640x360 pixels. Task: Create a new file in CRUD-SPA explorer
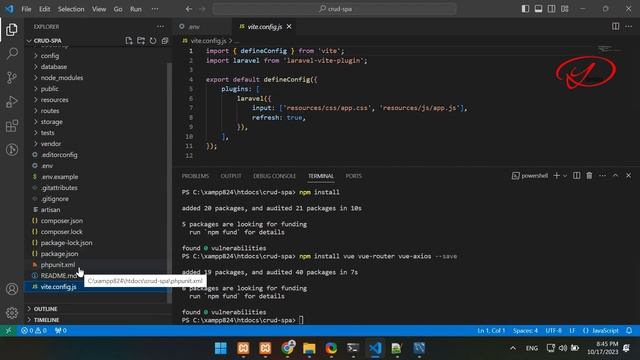click(x=129, y=41)
